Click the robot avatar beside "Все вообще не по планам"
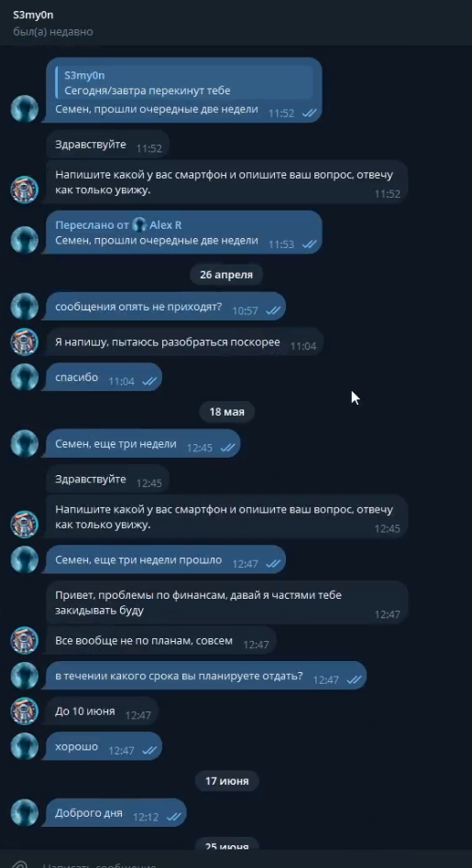Viewport: 472px width, 868px height. tap(25, 641)
